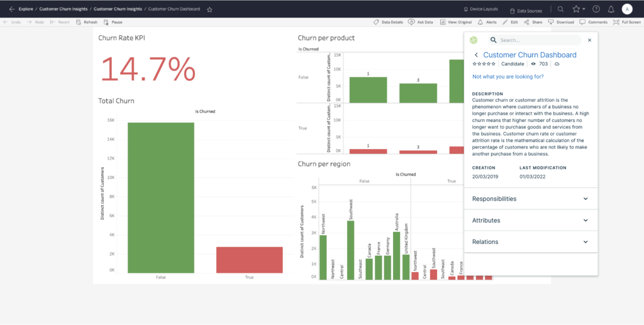
Task: Click the DESCRIPTION heading in side panel
Action: 487,94
